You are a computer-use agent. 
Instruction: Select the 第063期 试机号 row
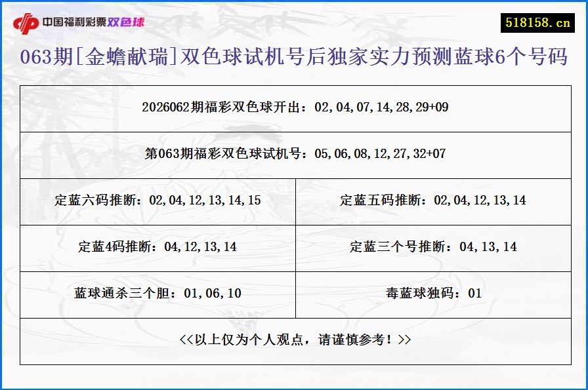295,155
